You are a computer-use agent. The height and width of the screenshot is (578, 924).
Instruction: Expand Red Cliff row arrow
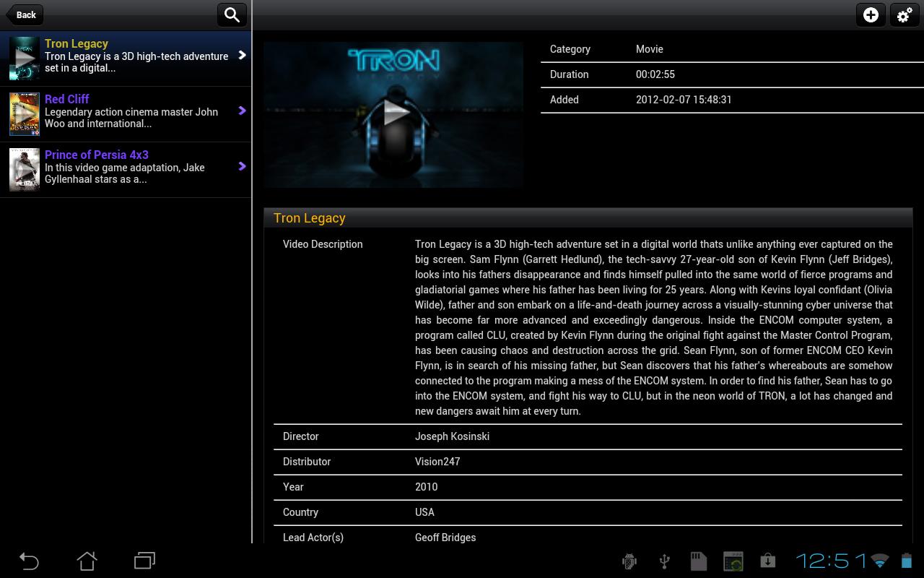(243, 111)
